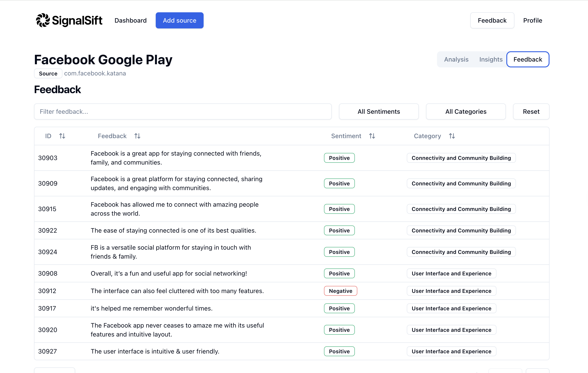Click feedback text about cluttered interface

(x=177, y=291)
